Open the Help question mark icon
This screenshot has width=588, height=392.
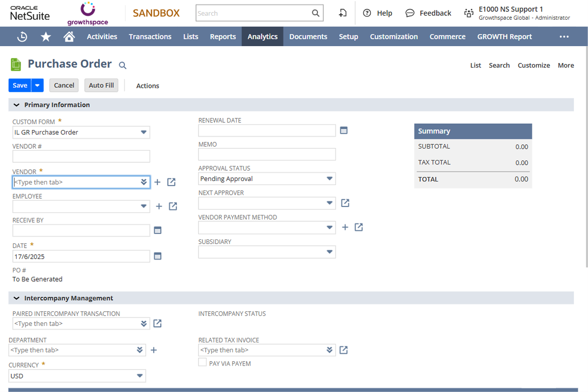[367, 13]
